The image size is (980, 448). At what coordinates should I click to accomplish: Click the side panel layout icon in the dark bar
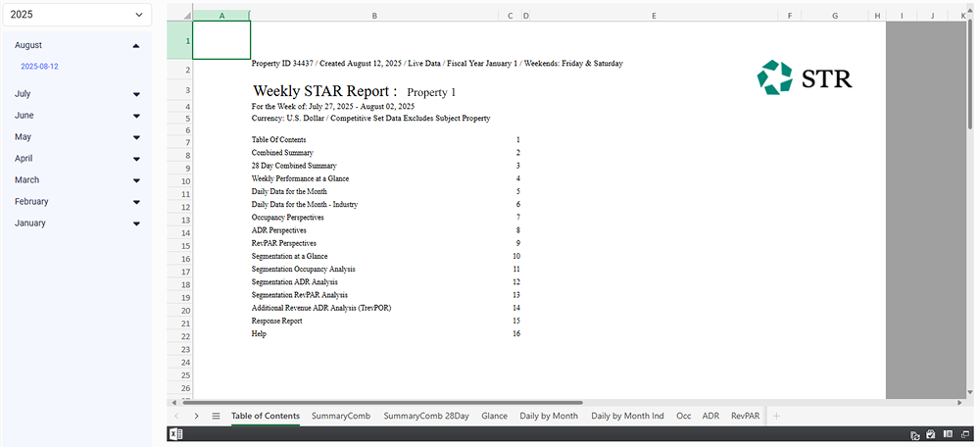click(x=948, y=434)
